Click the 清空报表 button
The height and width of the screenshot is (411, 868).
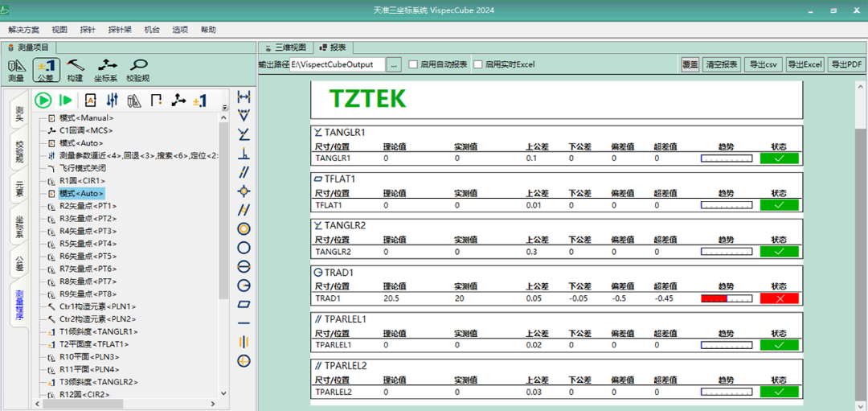(722, 64)
